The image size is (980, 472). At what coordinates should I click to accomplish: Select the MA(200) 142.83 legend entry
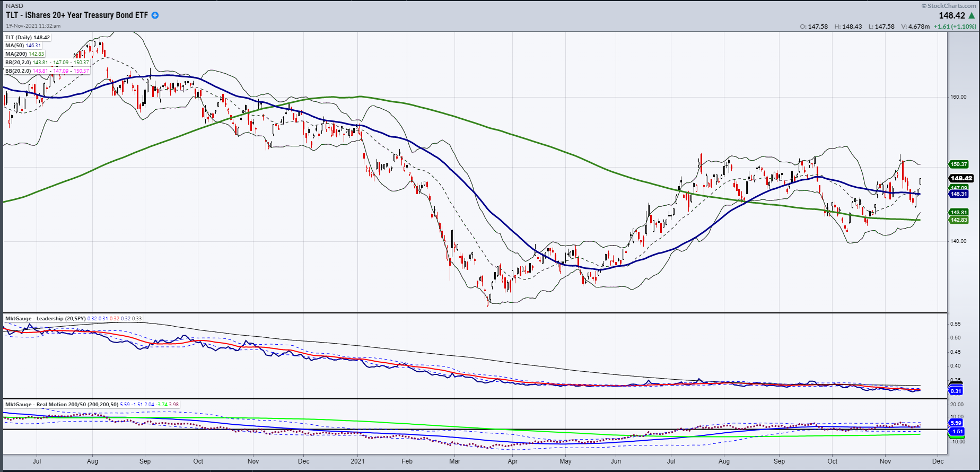point(25,54)
